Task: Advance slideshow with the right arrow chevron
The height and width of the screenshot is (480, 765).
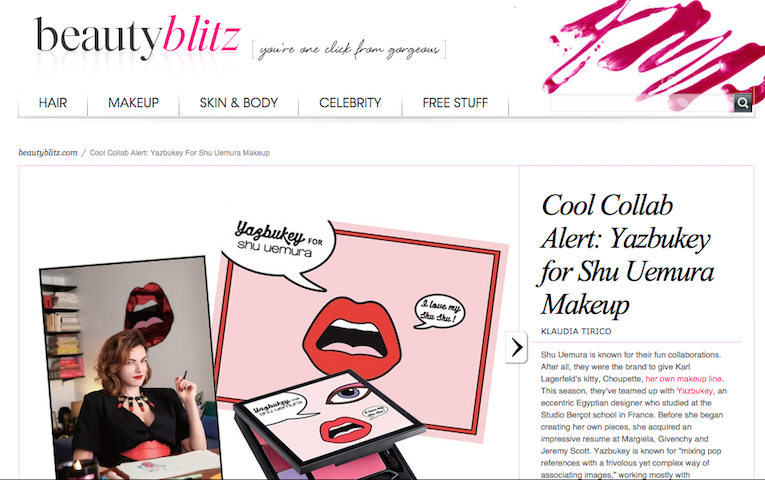Action: 517,347
